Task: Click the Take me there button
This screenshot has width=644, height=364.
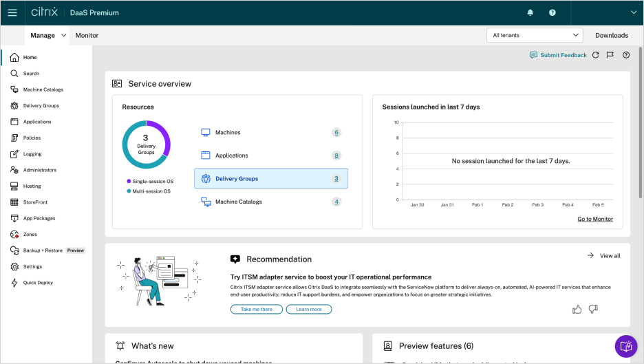Action: coord(256,310)
